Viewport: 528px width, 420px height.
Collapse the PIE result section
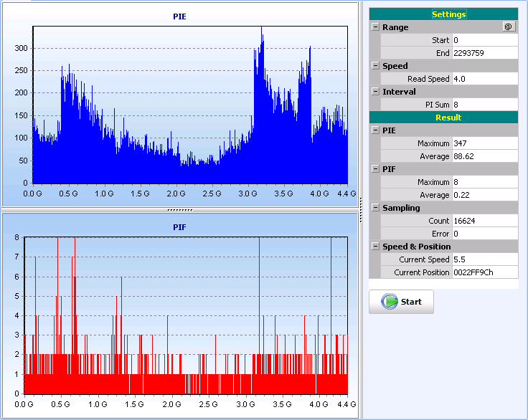click(x=375, y=130)
